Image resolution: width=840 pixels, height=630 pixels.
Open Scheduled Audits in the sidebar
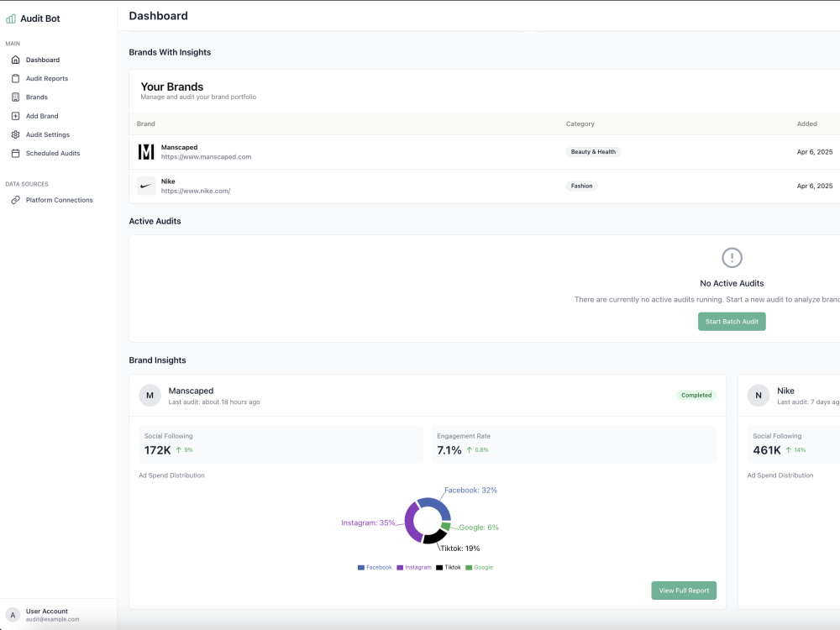click(53, 153)
